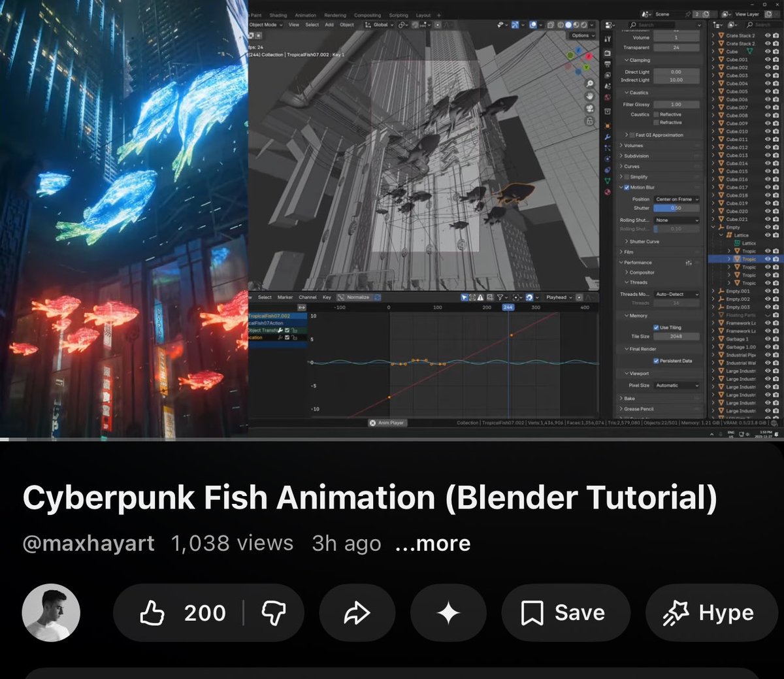The image size is (784, 679).
Task: Open the maxhayart channel avatar
Action: (x=51, y=613)
